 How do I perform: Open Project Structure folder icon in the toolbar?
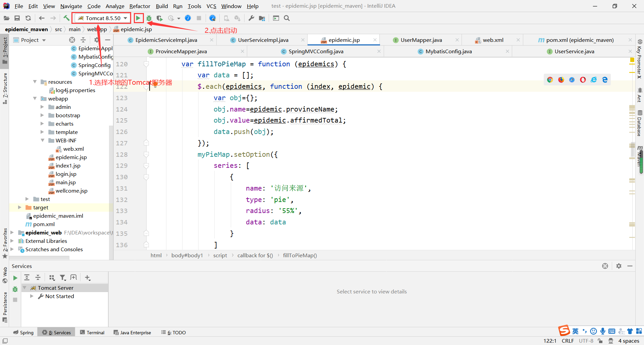click(x=262, y=18)
